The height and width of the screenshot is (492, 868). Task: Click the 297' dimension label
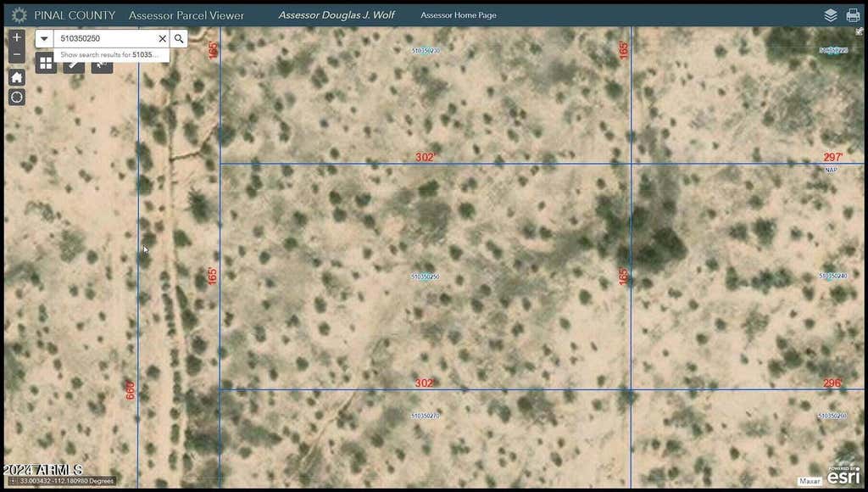(x=833, y=157)
